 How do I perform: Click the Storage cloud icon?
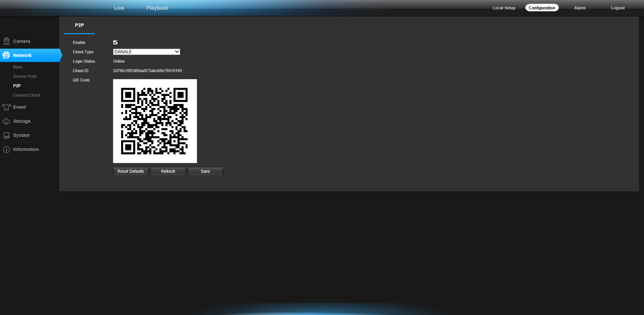pos(6,121)
